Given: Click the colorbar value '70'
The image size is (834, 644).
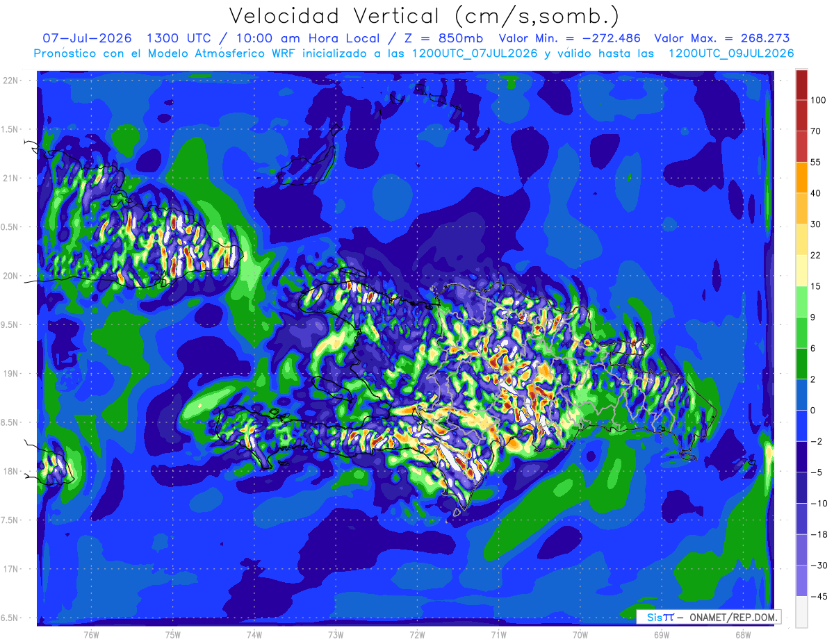Looking at the screenshot, I should [x=816, y=131].
